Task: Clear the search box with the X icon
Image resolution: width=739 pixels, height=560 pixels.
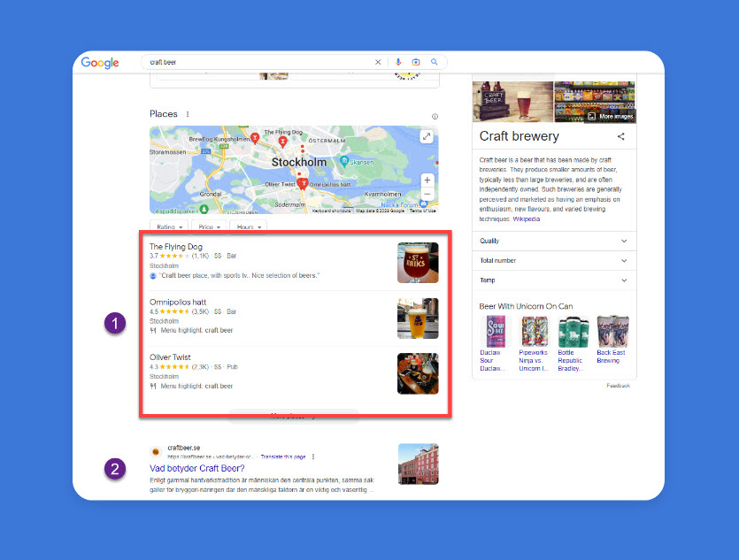Action: [x=378, y=63]
